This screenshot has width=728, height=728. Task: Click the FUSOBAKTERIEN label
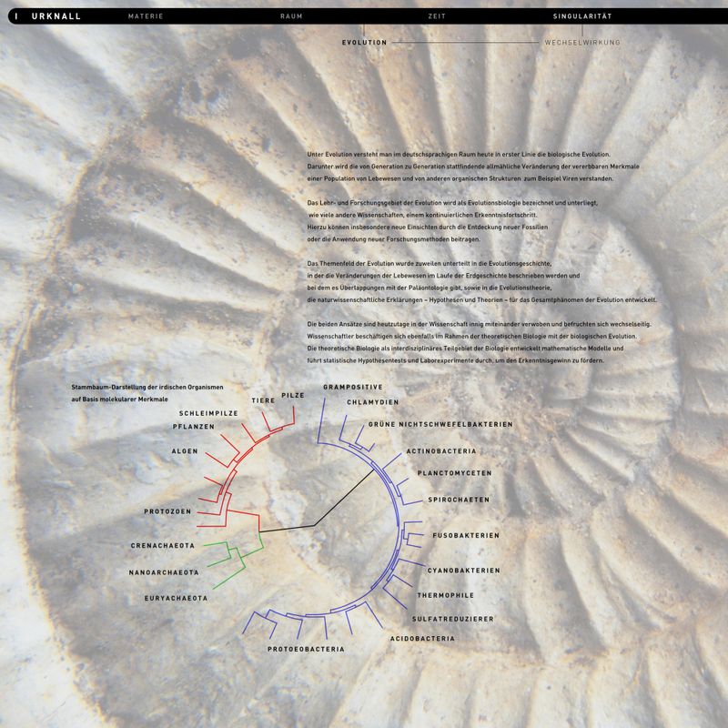click(466, 535)
